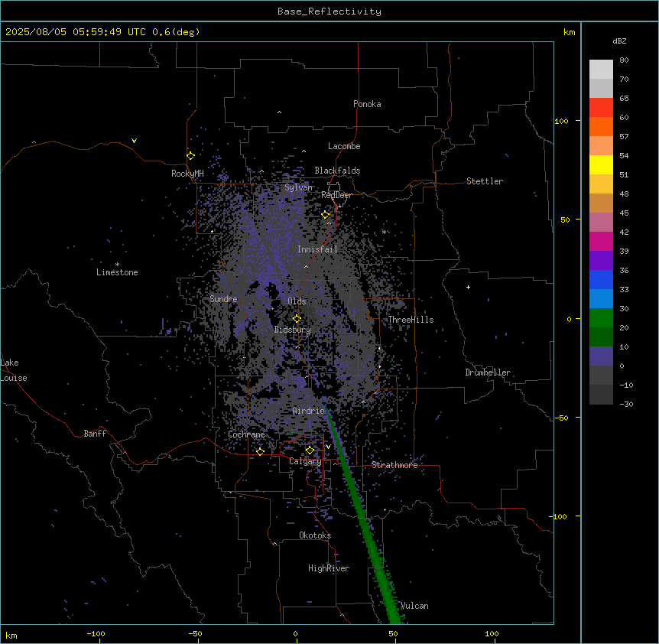This screenshot has width=659, height=644.
Task: Select the yellow diamond marker below Cochrane
Action: pos(260,451)
